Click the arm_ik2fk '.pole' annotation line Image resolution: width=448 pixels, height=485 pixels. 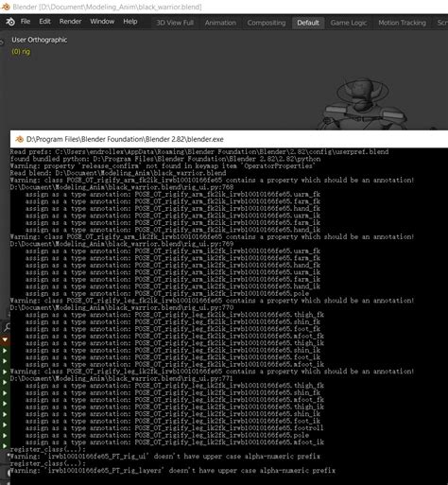(x=167, y=293)
